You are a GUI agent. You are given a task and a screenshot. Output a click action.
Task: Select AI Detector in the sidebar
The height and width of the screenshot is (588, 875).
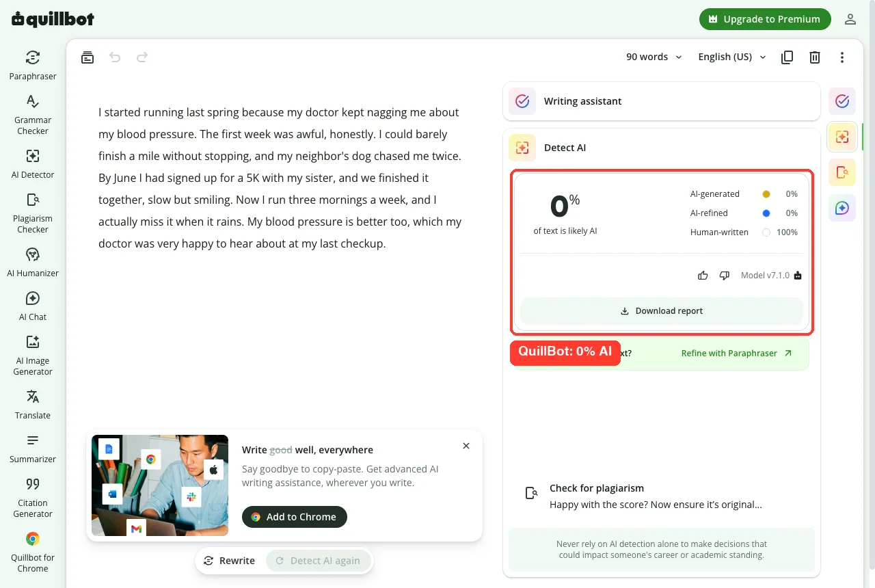pos(33,163)
